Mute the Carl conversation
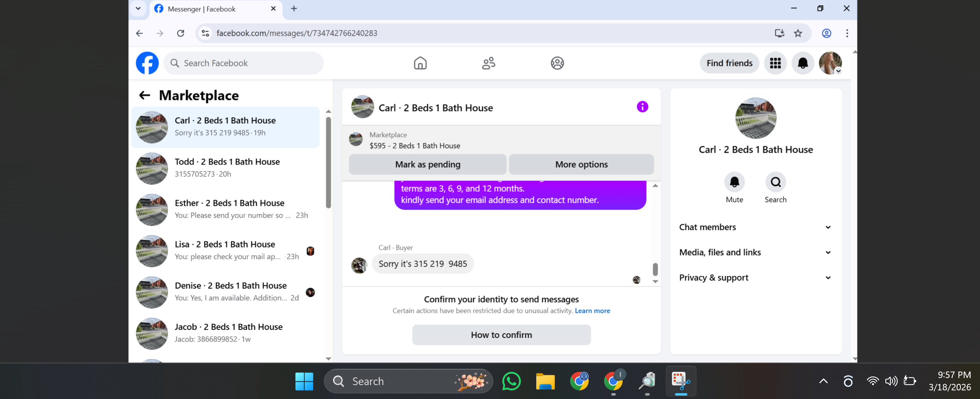980x399 pixels. (x=734, y=182)
